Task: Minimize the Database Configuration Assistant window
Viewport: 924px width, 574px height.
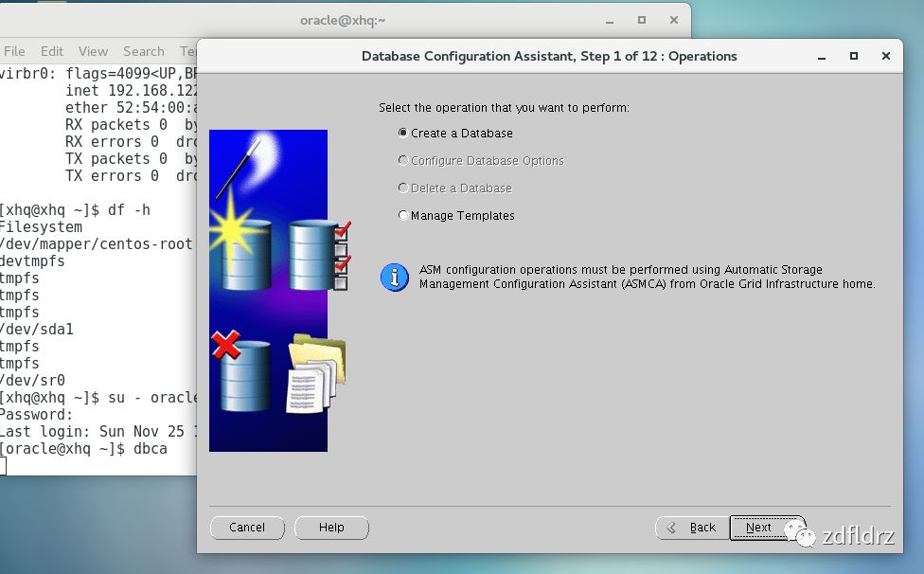Action: pos(822,57)
